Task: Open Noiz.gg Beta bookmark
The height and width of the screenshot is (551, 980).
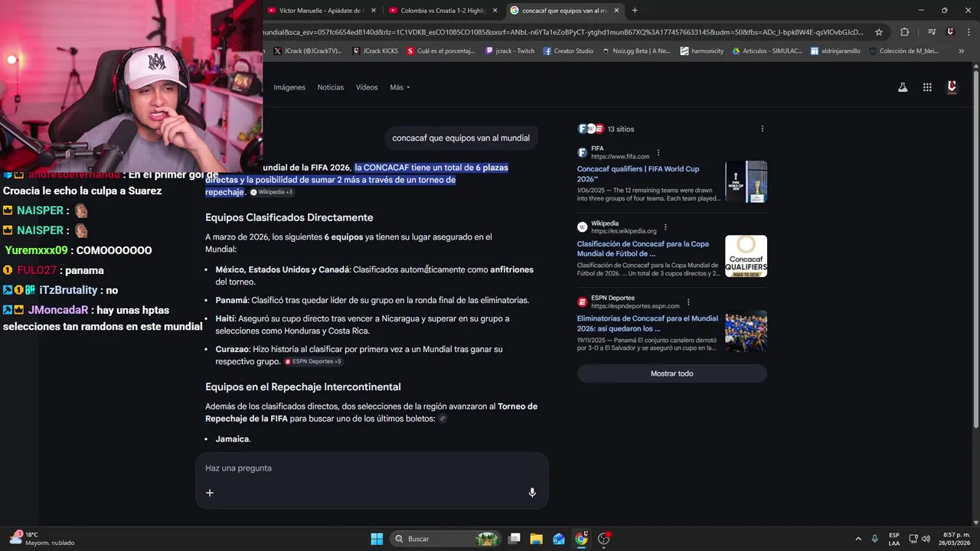Action: click(636, 51)
